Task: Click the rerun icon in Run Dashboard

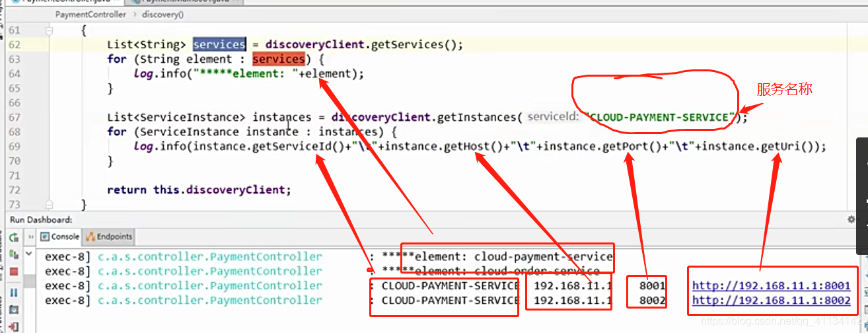Action: 13,237
